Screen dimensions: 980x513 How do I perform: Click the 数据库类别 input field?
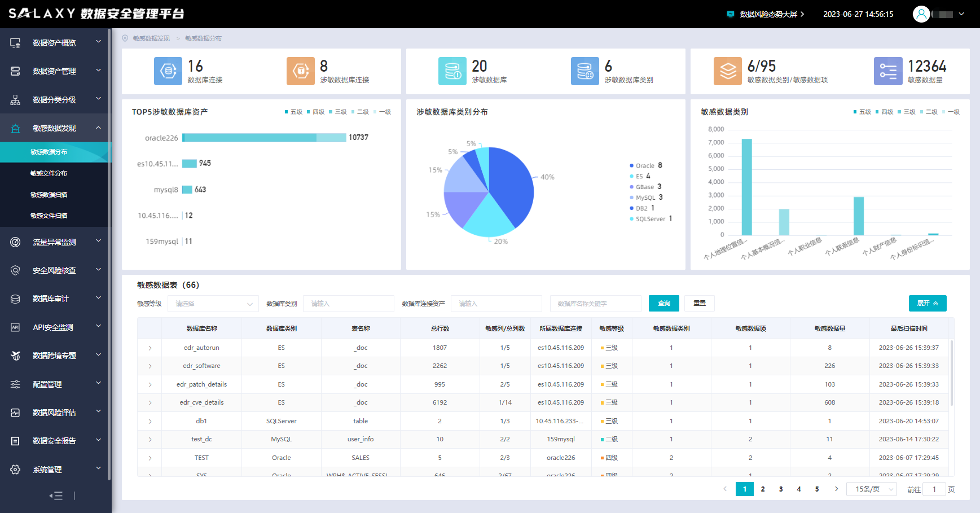pos(348,304)
